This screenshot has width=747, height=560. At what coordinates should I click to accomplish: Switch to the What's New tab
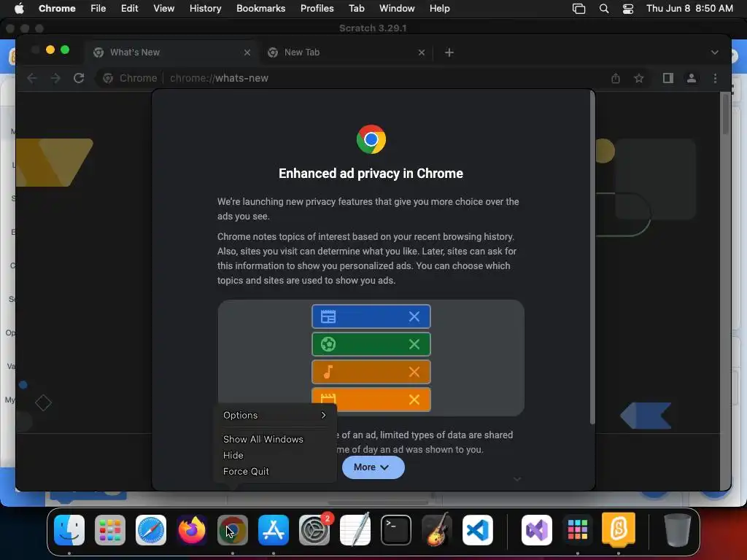pos(171,52)
